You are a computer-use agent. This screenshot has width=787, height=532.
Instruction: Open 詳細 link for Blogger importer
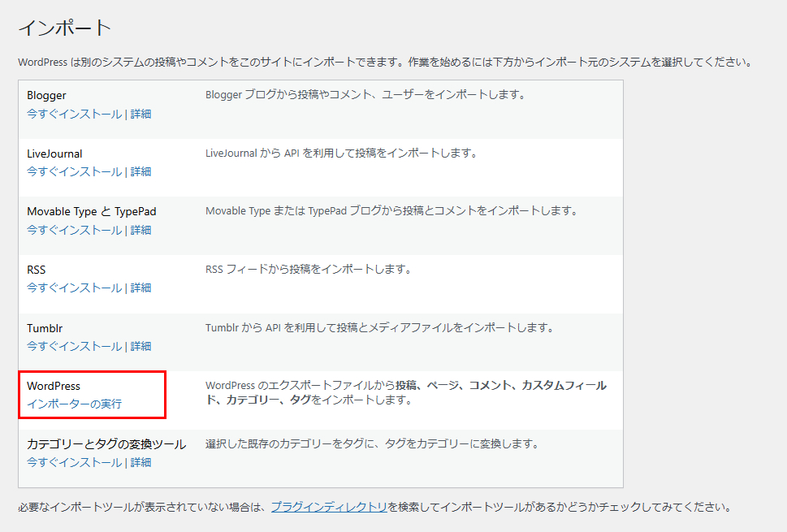[x=141, y=114]
